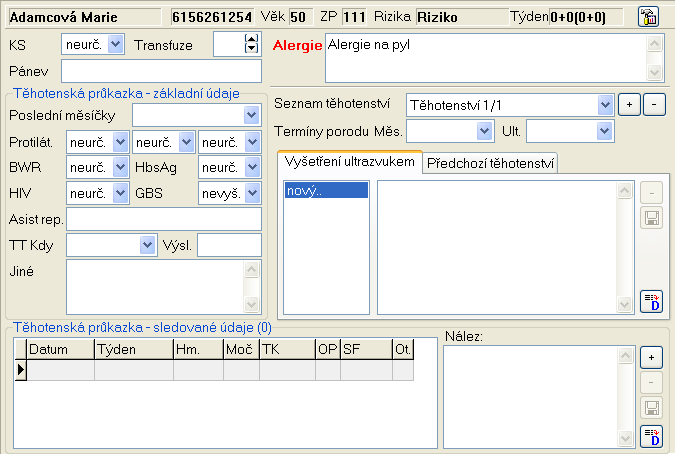Click the Nález panel document D icon
The width and height of the screenshot is (675, 454).
click(x=651, y=435)
